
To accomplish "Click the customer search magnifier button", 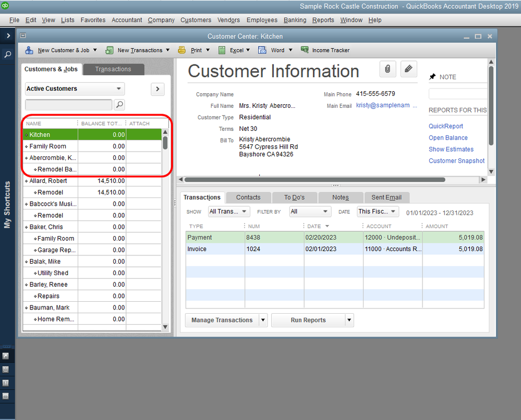I will [x=119, y=105].
